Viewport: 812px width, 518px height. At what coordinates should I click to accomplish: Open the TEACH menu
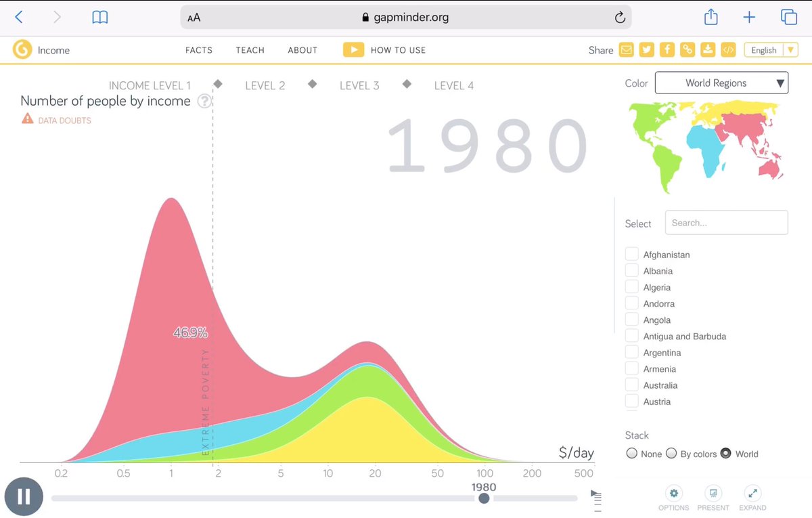250,50
